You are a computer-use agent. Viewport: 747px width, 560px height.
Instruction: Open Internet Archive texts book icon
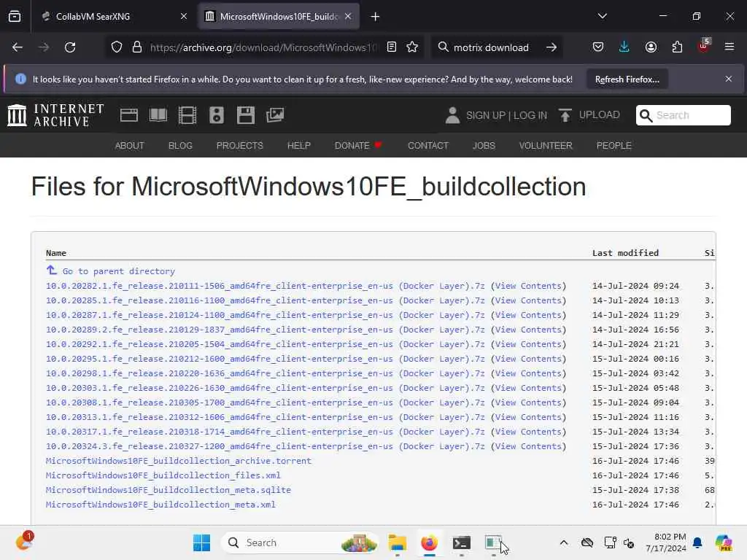(x=158, y=114)
